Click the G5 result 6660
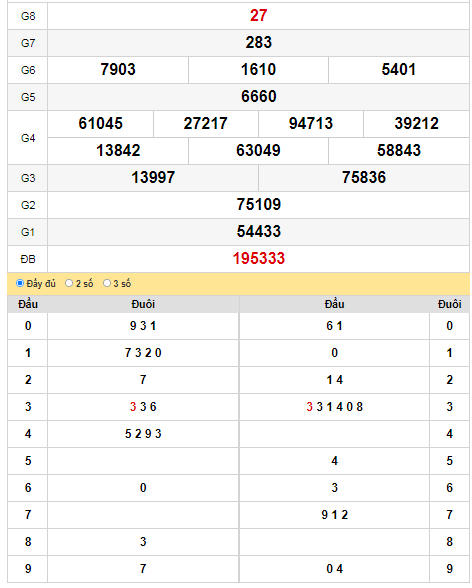The width and height of the screenshot is (472, 588). coord(259,96)
